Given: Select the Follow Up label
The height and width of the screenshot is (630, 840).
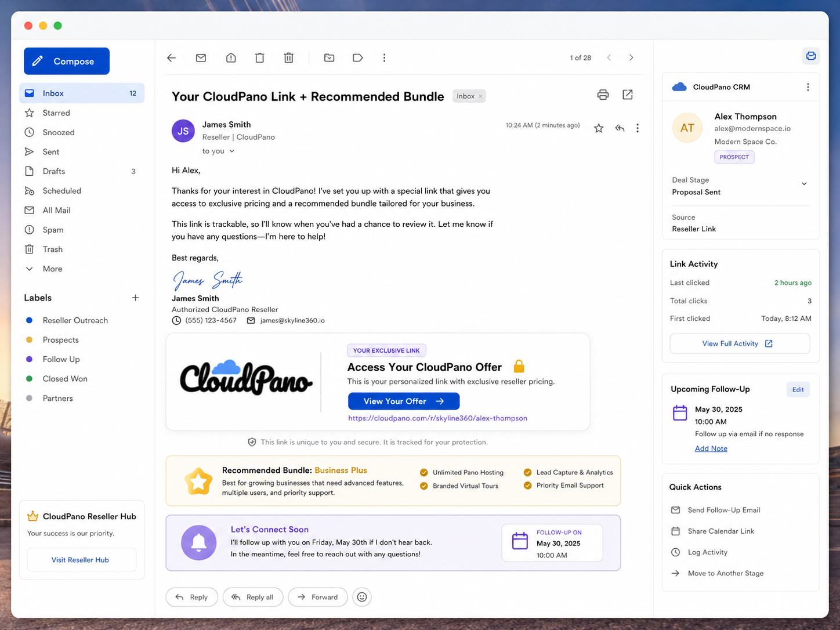Looking at the screenshot, I should 53,360.
